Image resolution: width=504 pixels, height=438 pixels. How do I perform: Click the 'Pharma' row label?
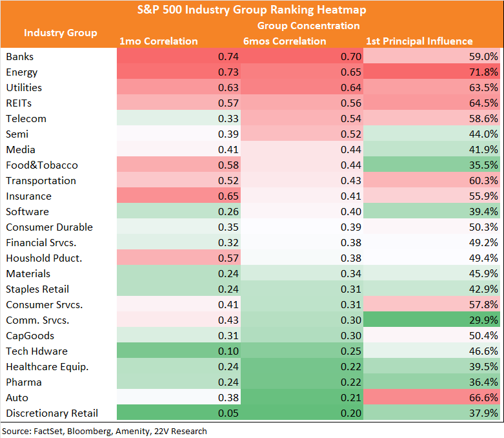24,382
